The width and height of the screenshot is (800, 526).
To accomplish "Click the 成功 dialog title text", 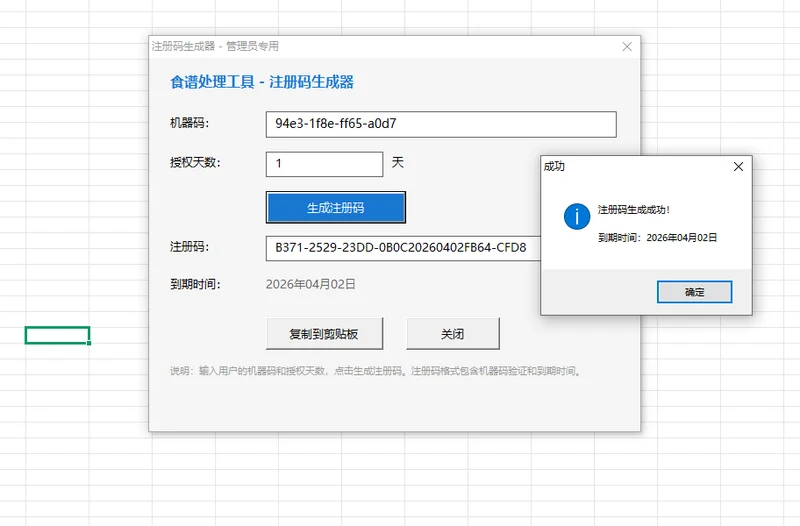I will tap(554, 166).
